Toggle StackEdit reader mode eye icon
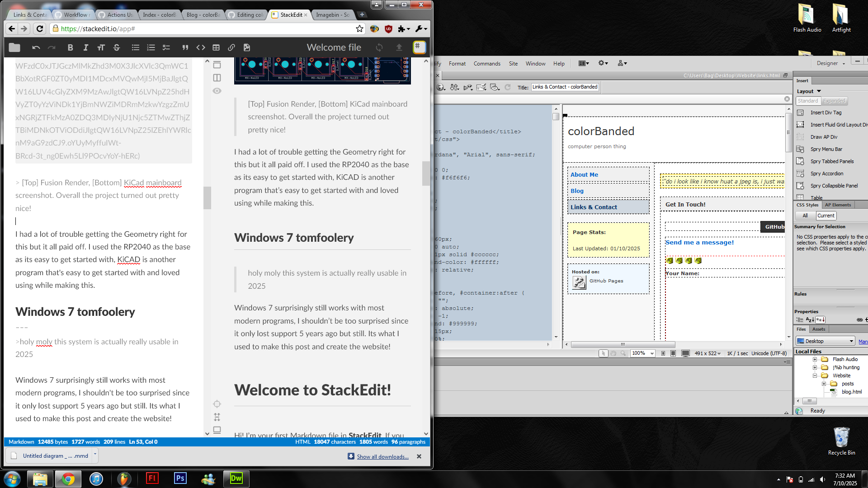Viewport: 868px width, 488px height. pyautogui.click(x=217, y=91)
